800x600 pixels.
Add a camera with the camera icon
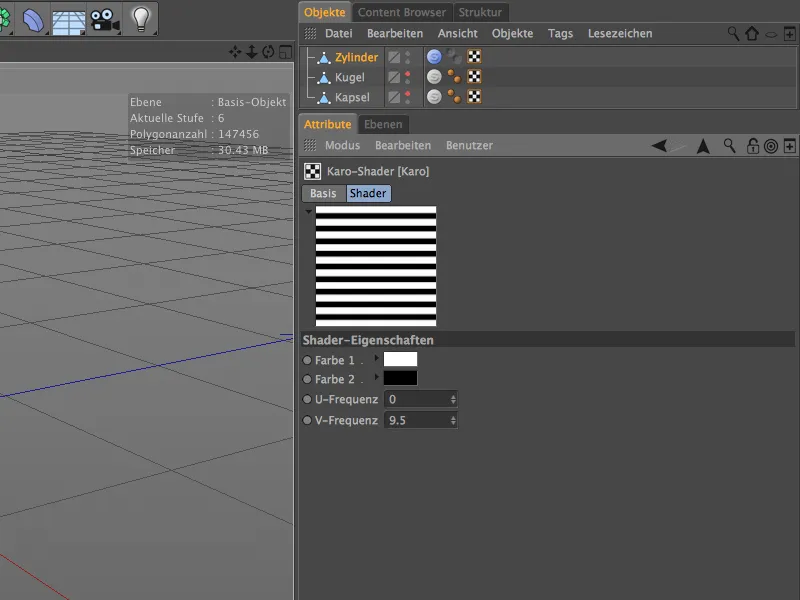click(105, 20)
